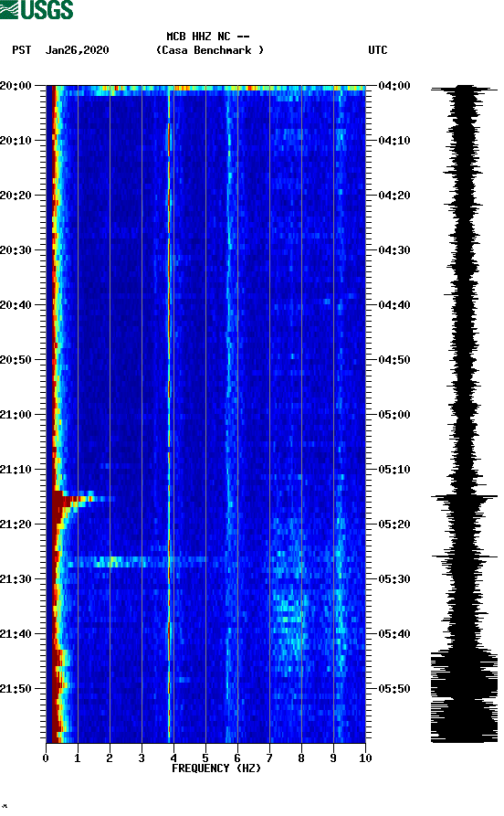
Task: Click the UTC time label '05:20'
Action: (394, 525)
